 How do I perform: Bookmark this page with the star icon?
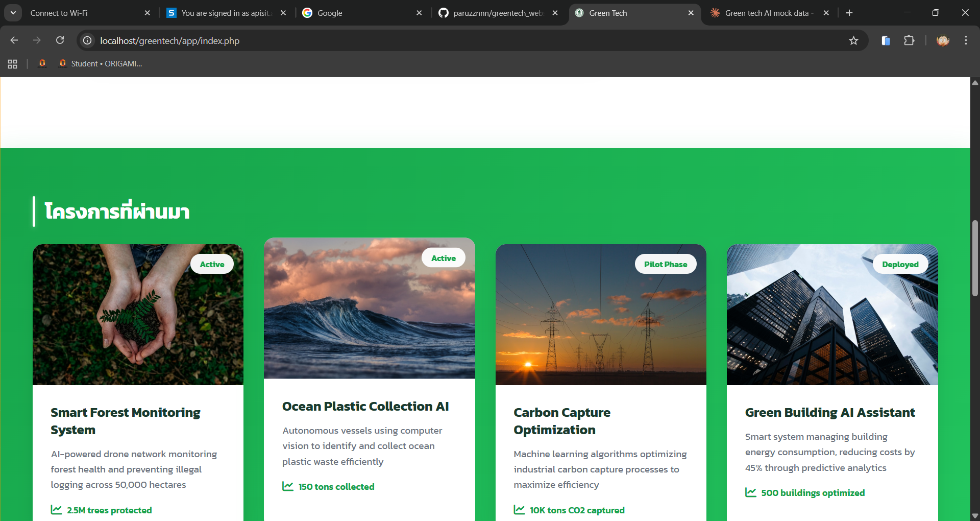853,40
